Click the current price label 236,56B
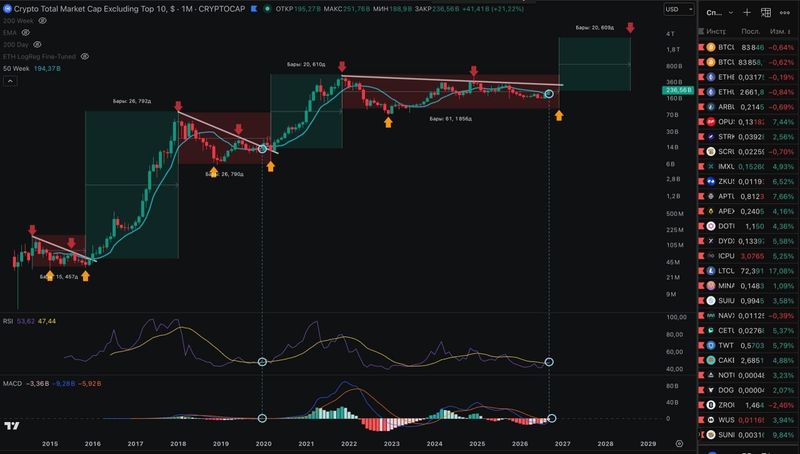 (x=678, y=90)
